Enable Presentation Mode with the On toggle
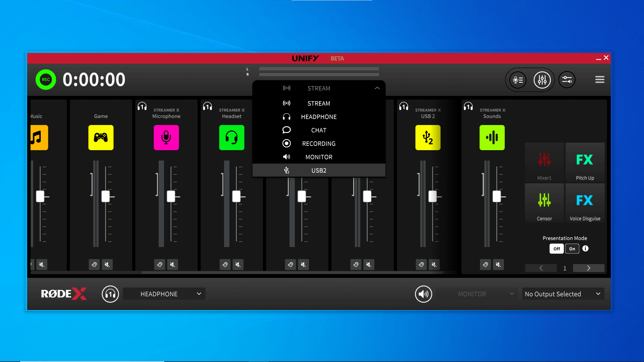Image resolution: width=644 pixels, height=362 pixels. [572, 249]
